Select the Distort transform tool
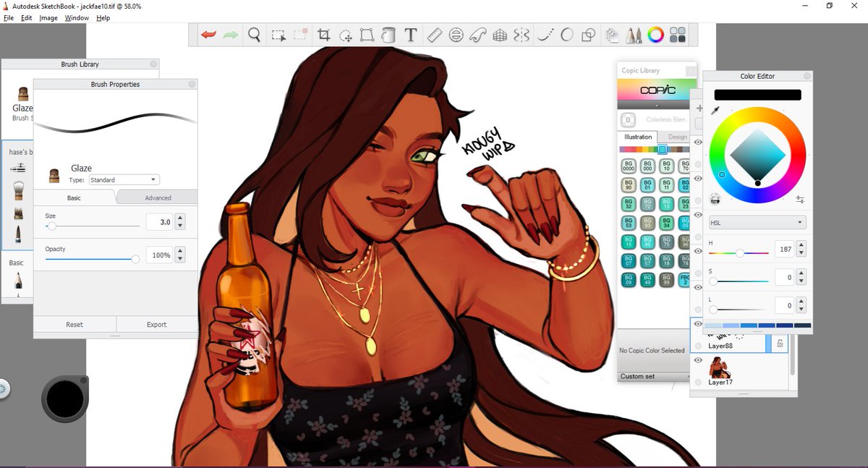868x468 pixels. click(367, 34)
